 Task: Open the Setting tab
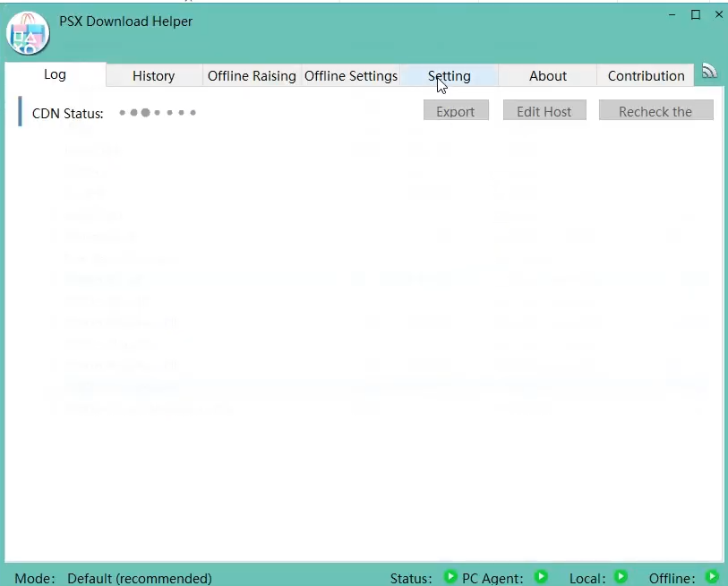[449, 76]
